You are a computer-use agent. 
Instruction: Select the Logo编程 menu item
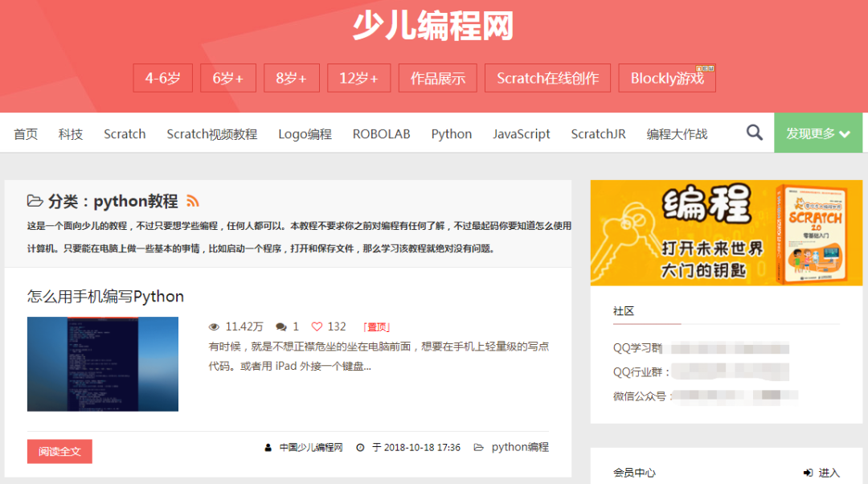[305, 134]
